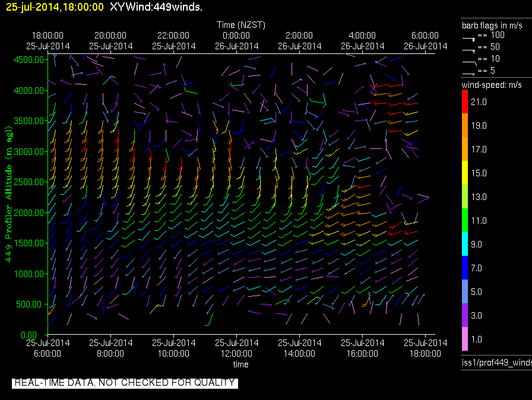Click the XYWind:449winds. title text
Screen dimensions: 532x400
[156, 7]
